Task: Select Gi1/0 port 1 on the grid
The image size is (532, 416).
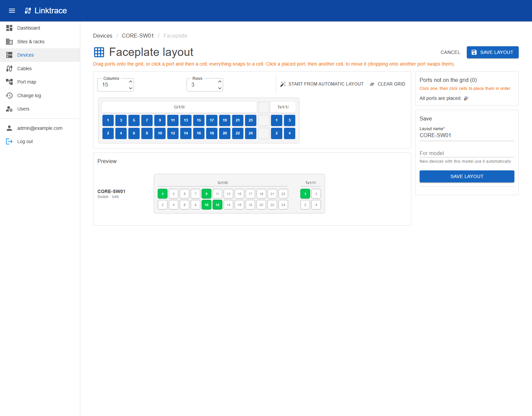Action: click(x=108, y=120)
